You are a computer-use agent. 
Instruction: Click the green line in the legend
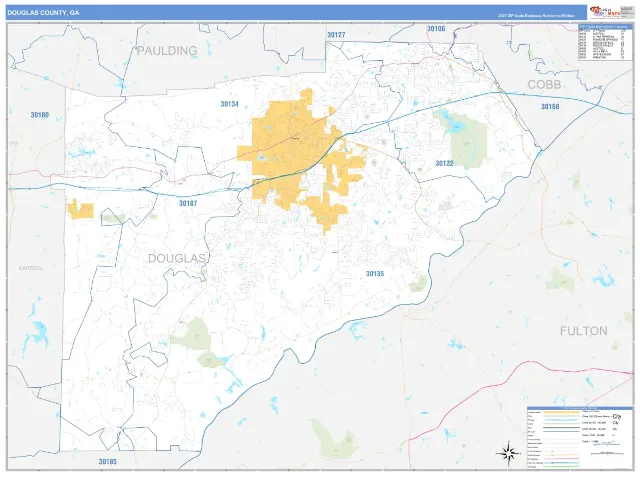(x=560, y=465)
